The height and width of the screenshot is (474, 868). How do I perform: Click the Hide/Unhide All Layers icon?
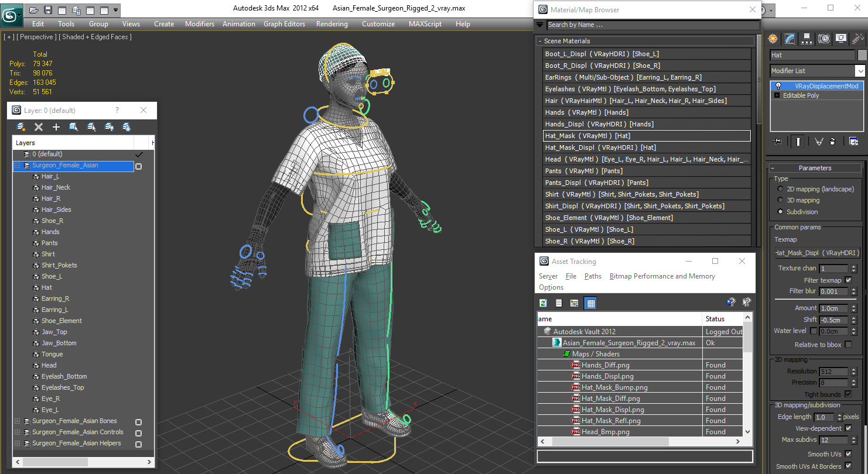[109, 126]
